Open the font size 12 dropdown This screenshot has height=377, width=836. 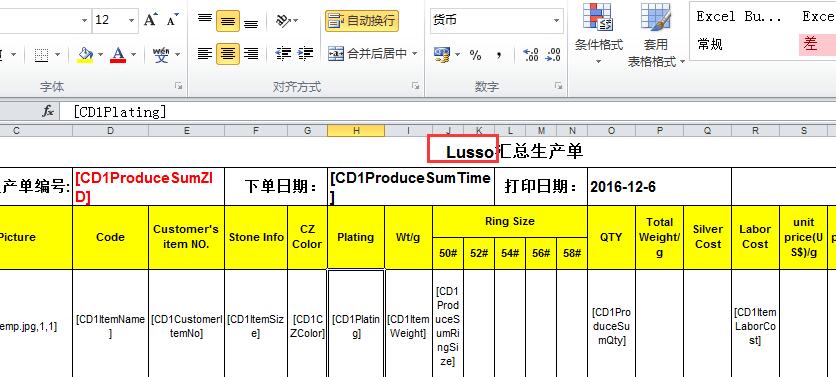pyautogui.click(x=131, y=20)
